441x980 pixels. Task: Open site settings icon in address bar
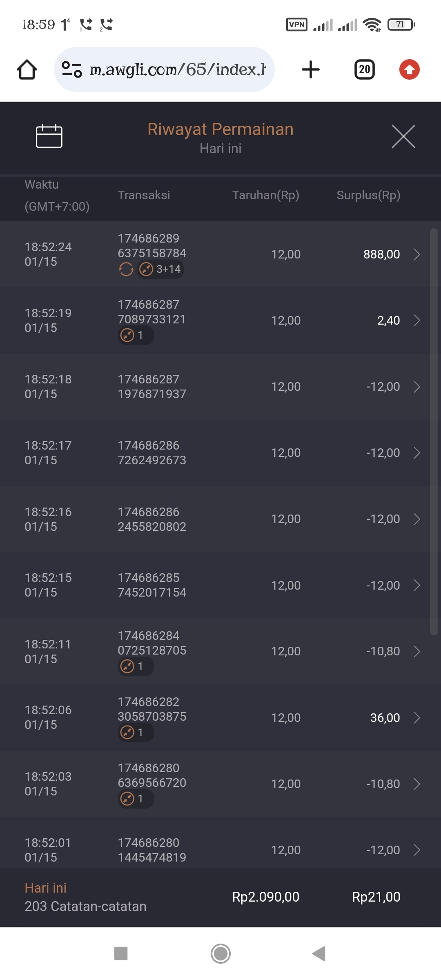(x=72, y=69)
